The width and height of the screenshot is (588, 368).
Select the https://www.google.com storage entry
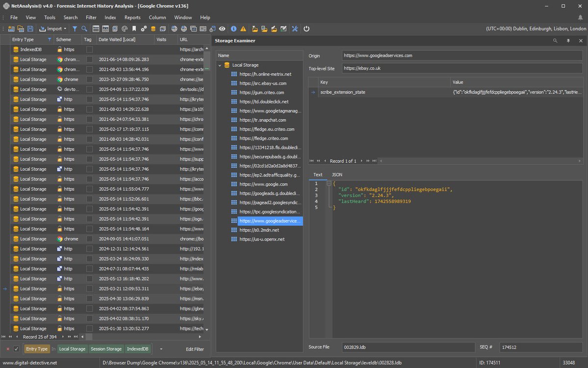(264, 184)
